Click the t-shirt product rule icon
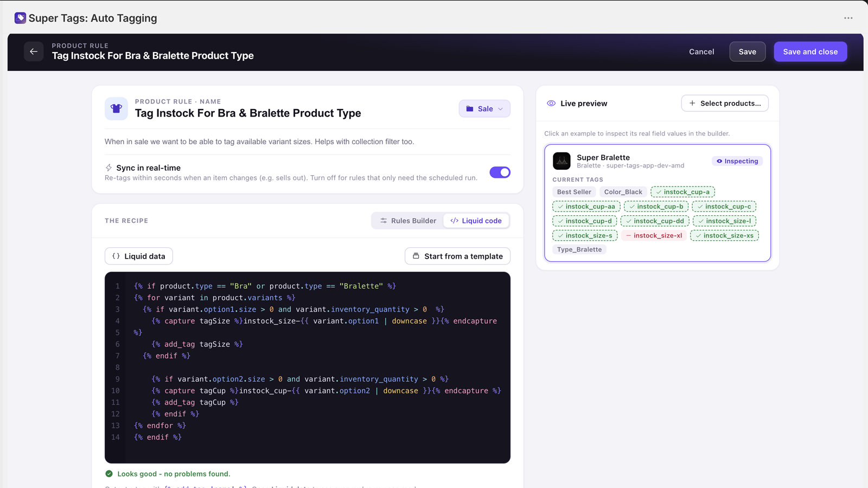 click(x=116, y=108)
